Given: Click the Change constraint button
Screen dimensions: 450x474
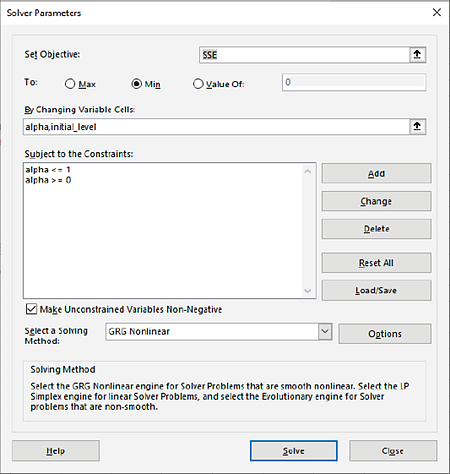Looking at the screenshot, I should tap(376, 201).
